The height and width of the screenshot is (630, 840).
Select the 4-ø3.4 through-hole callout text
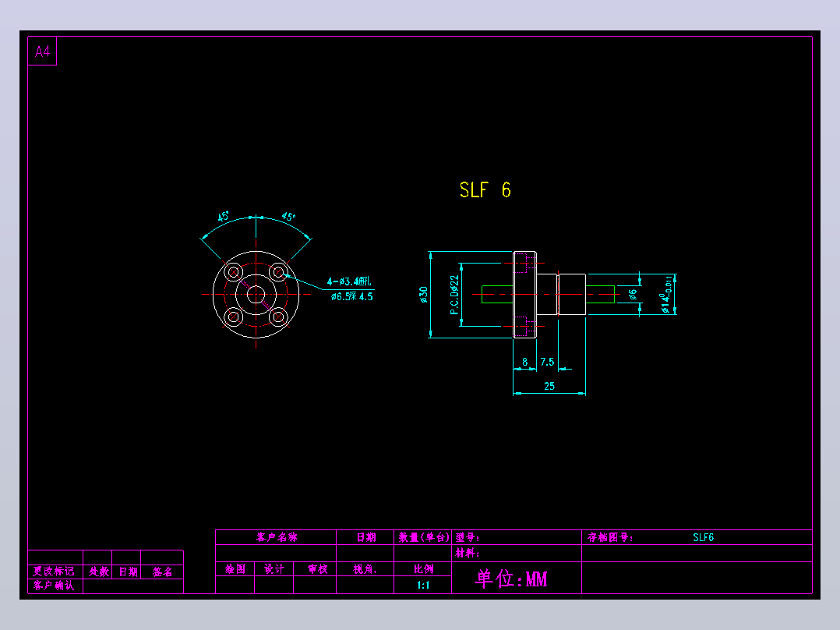click(x=349, y=281)
